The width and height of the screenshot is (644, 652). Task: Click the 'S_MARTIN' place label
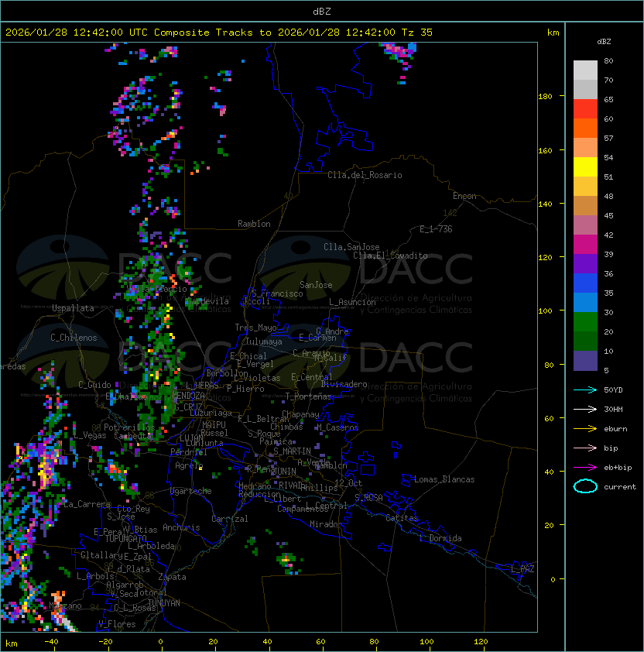tap(292, 451)
